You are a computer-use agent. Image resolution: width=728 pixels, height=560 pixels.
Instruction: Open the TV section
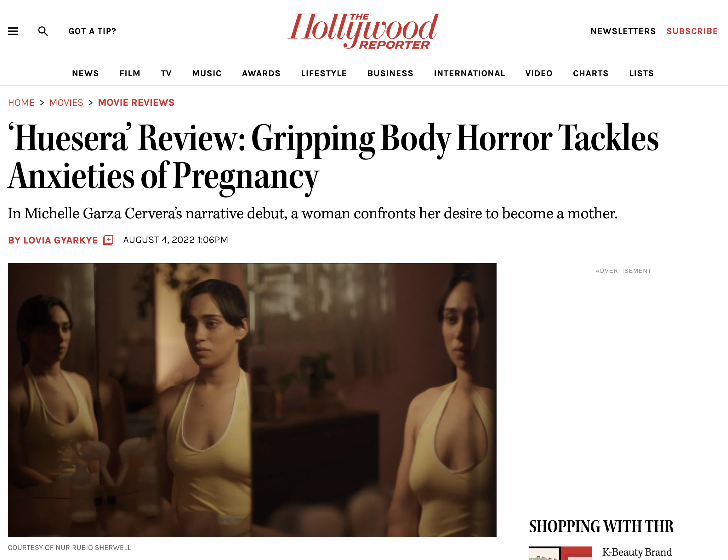click(x=166, y=73)
